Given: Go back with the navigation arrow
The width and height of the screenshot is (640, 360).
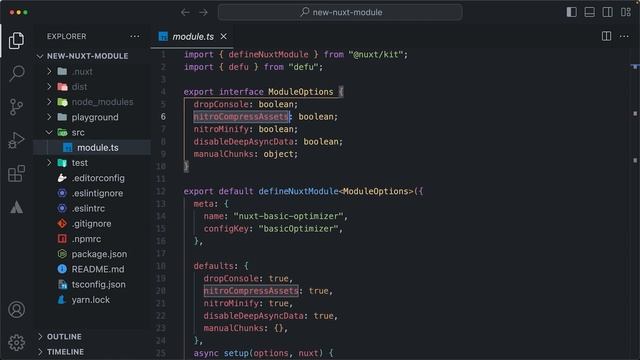Looking at the screenshot, I should click(185, 12).
